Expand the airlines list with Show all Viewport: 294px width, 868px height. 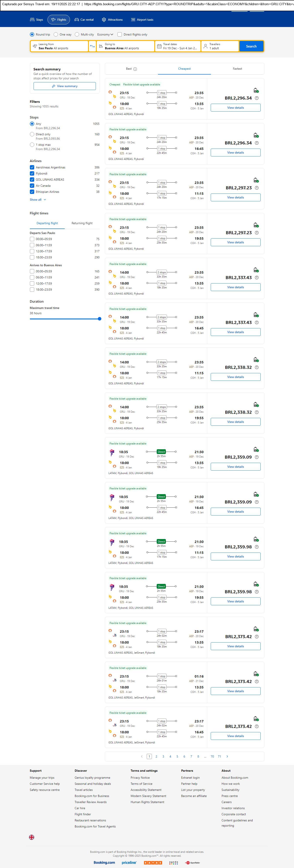(38, 200)
